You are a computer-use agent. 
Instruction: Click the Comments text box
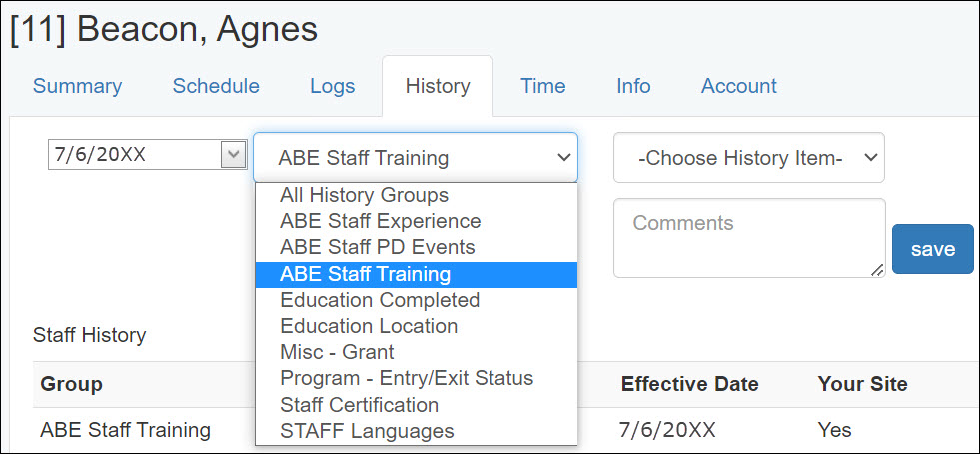click(748, 237)
